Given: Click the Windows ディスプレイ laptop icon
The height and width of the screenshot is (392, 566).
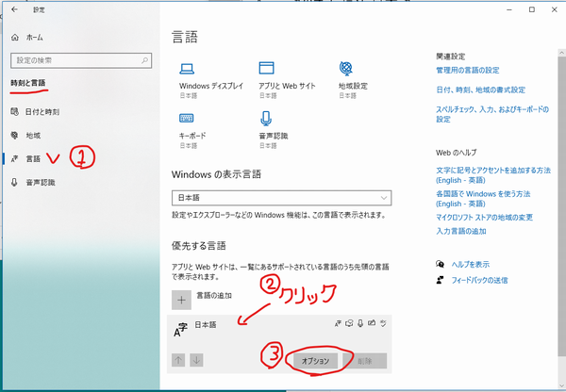Looking at the screenshot, I should [x=187, y=69].
